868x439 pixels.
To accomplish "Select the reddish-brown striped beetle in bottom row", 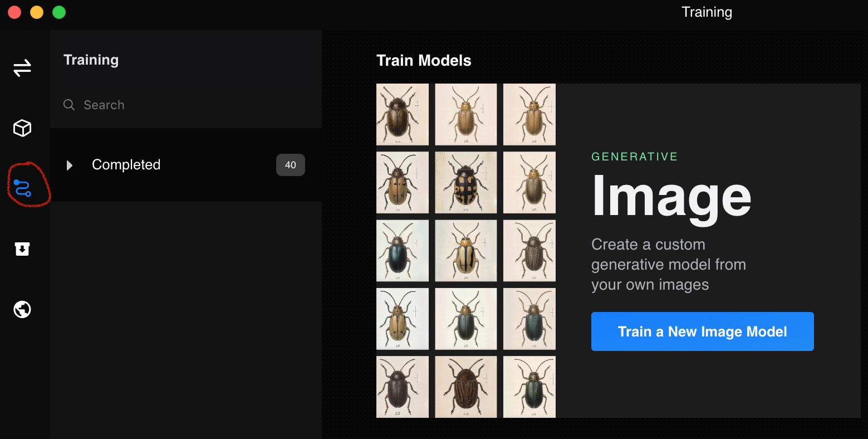I will point(466,387).
